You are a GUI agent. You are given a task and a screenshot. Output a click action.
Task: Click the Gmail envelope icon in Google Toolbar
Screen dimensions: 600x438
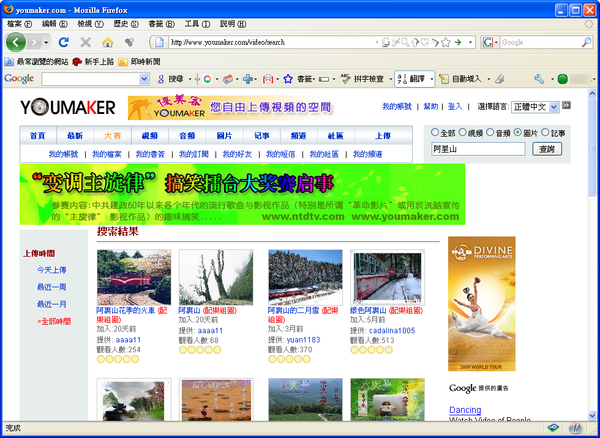coord(268,79)
